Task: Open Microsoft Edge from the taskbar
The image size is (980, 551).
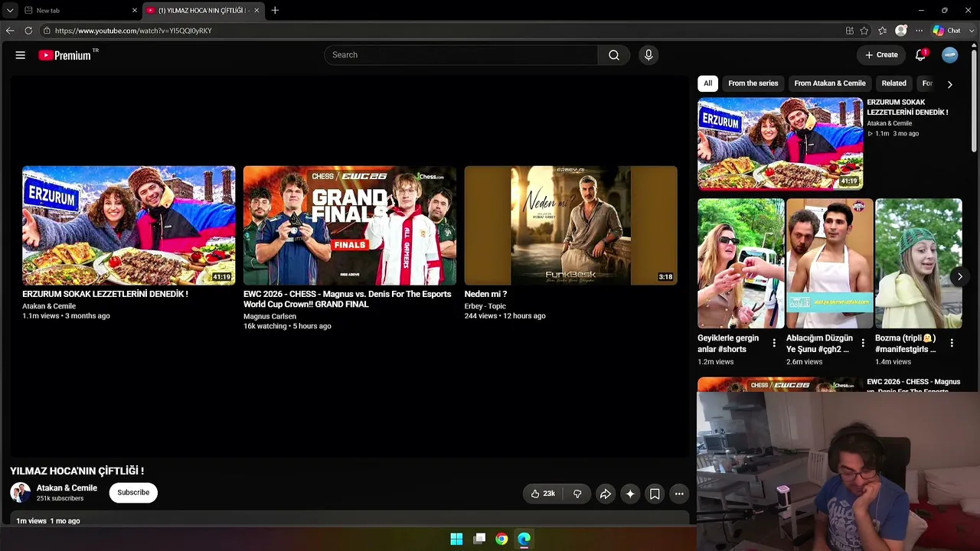Action: 524,539
